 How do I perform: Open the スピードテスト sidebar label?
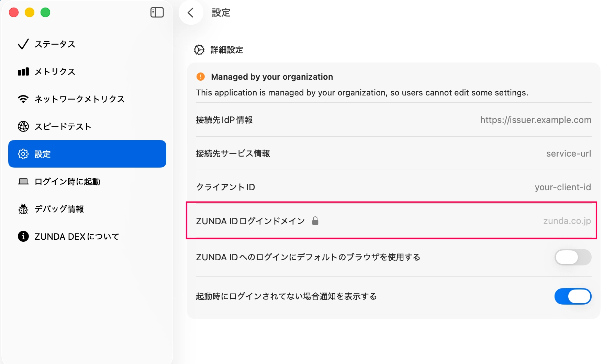point(63,127)
